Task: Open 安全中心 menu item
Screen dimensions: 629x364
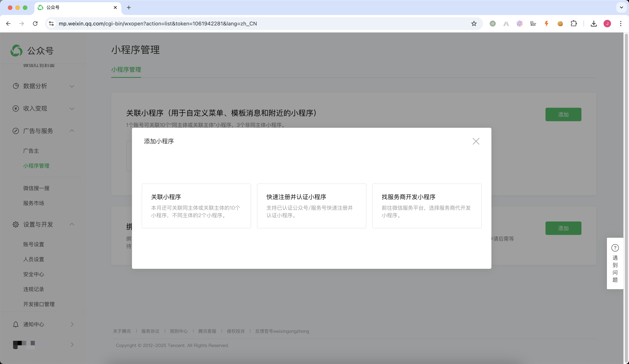Action: [x=34, y=274]
